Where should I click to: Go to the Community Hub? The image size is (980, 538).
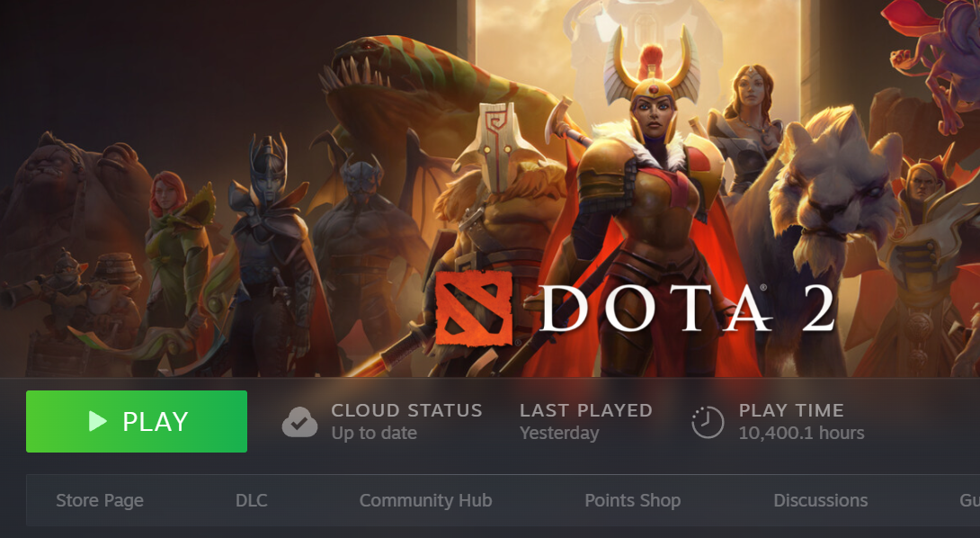(425, 500)
